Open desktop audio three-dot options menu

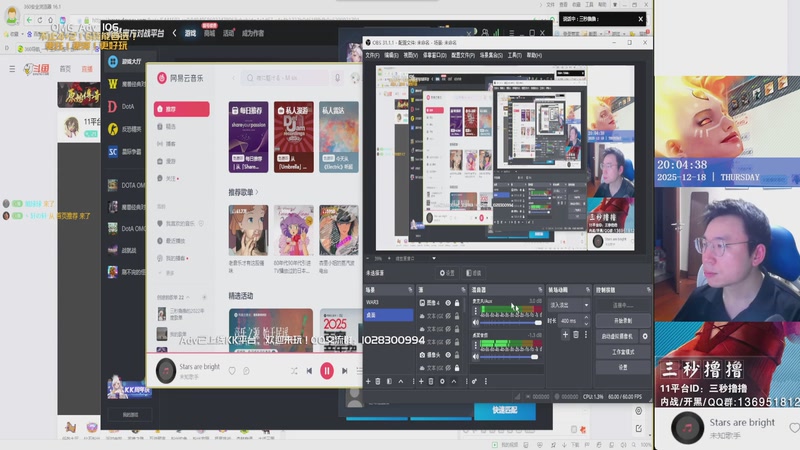pyautogui.click(x=476, y=344)
